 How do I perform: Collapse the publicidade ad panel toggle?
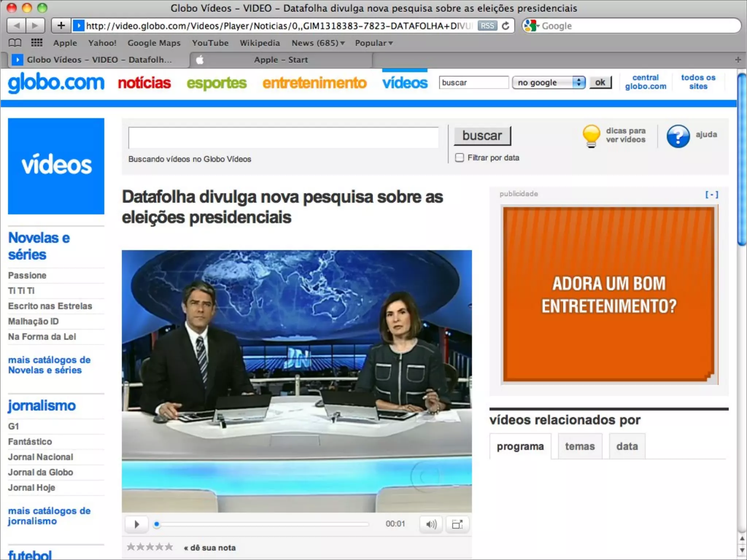[x=712, y=195]
